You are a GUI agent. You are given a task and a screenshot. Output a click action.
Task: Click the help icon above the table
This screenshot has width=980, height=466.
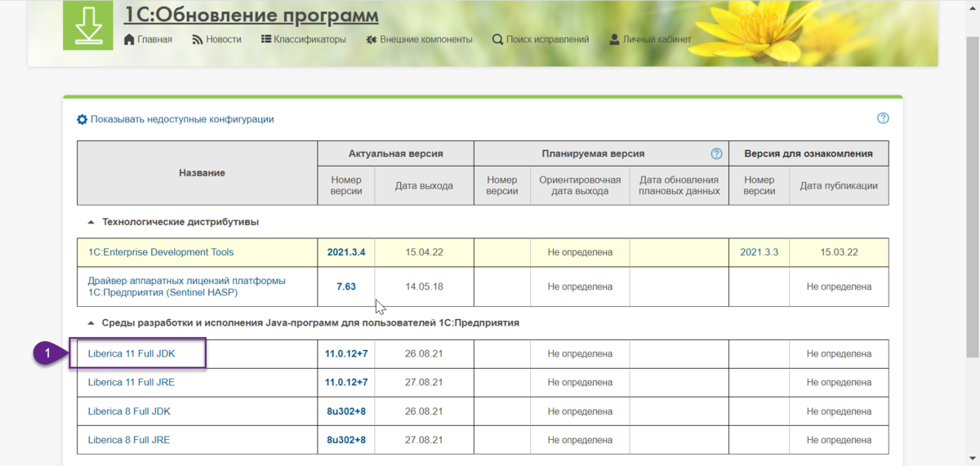(x=883, y=118)
